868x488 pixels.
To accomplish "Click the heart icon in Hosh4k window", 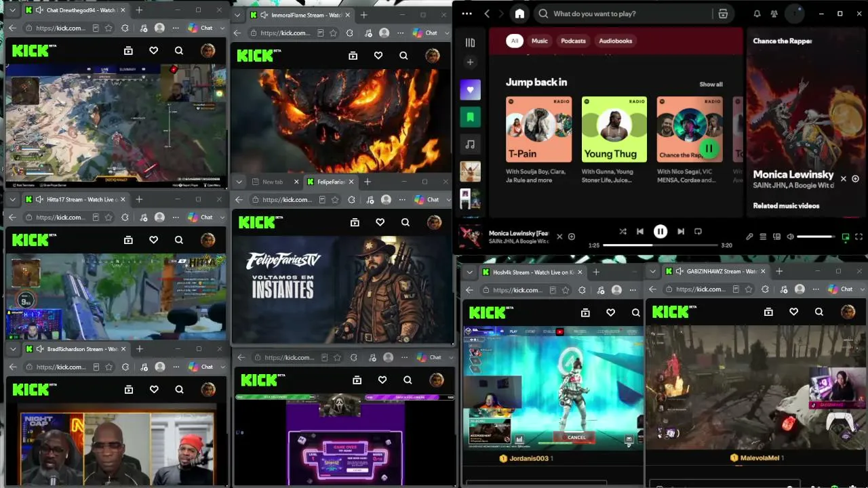I will click(611, 312).
